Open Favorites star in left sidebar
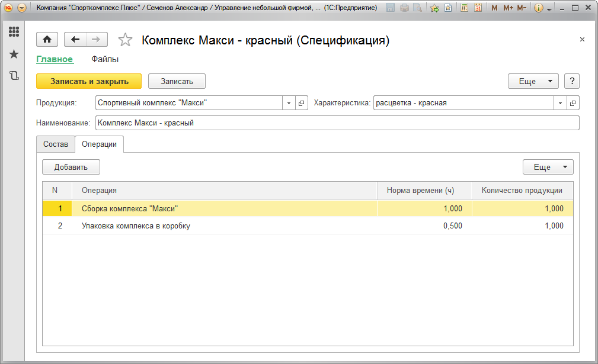598x364 pixels. (x=14, y=54)
